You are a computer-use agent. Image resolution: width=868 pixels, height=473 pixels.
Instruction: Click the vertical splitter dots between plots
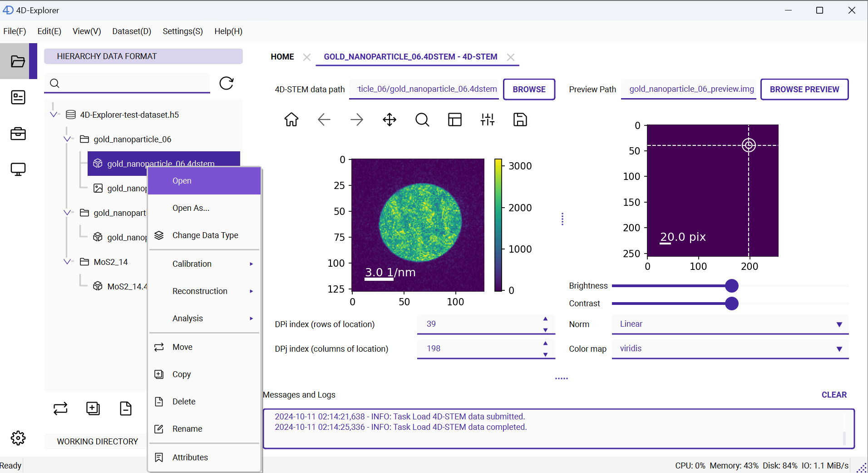[562, 219]
